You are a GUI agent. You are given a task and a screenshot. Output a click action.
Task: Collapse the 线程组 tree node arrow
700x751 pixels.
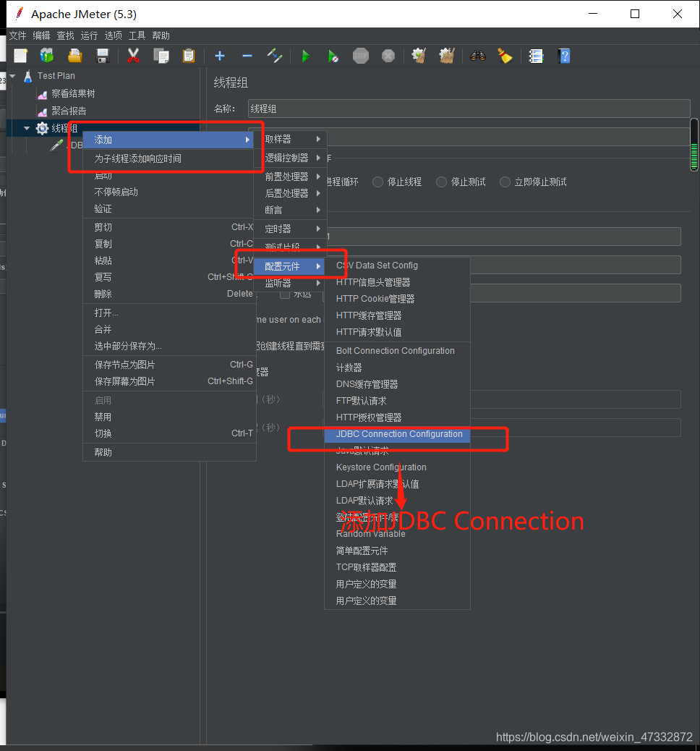[x=27, y=128]
